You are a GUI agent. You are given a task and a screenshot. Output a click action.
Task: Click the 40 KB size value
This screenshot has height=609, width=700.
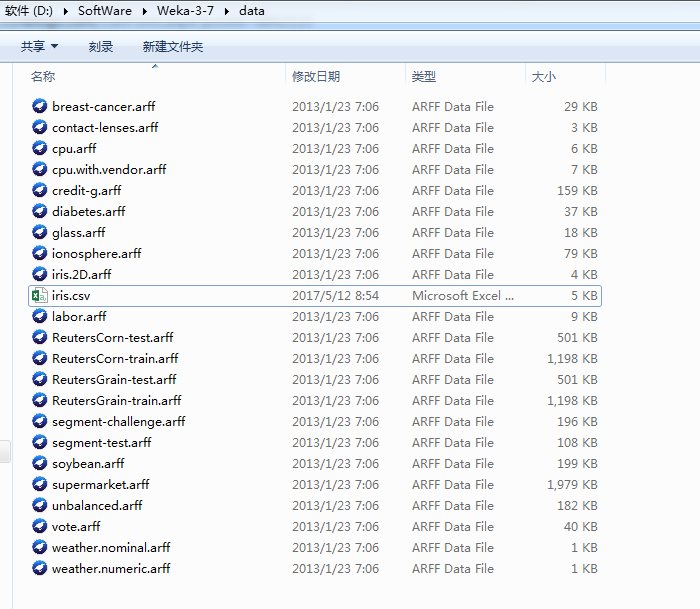point(580,526)
